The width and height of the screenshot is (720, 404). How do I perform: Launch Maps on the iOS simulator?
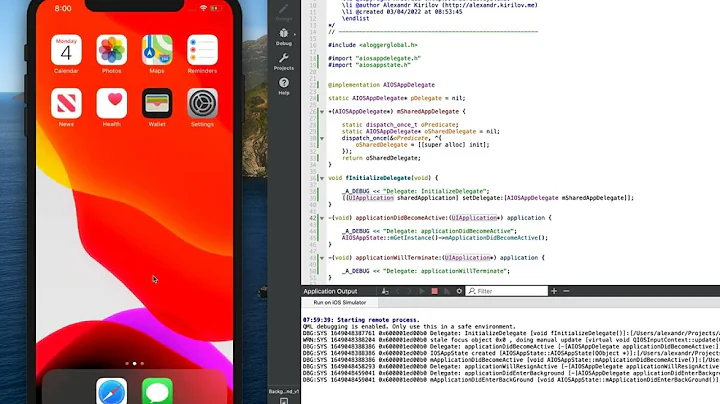coord(157,50)
